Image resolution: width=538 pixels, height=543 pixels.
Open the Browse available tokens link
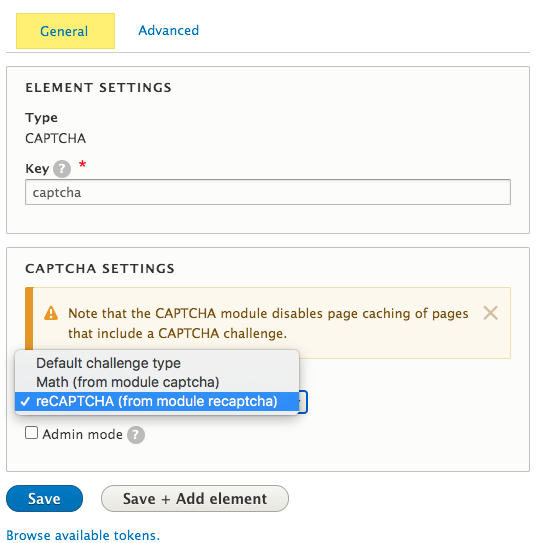(x=83, y=535)
